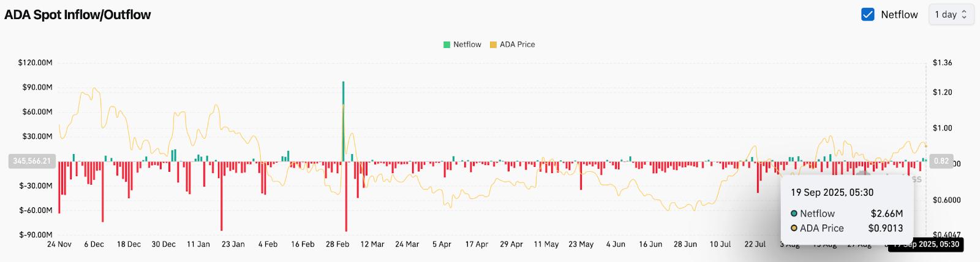Open the "1 day" interval dropdown
The height and width of the screenshot is (262, 980).
coord(951,15)
